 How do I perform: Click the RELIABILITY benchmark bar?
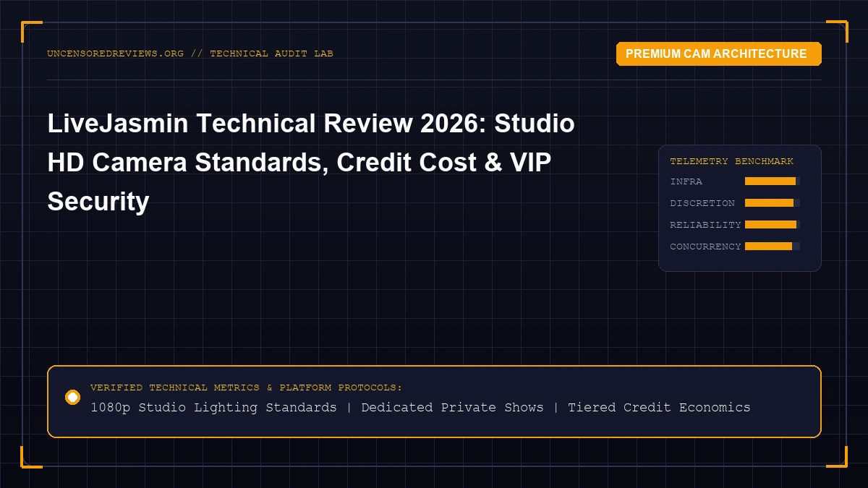(x=772, y=225)
